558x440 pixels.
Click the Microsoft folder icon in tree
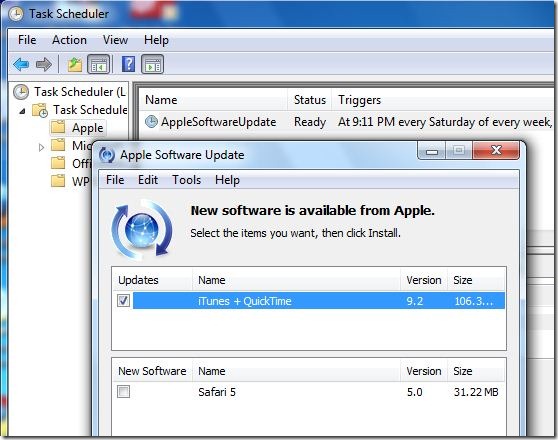coord(58,145)
